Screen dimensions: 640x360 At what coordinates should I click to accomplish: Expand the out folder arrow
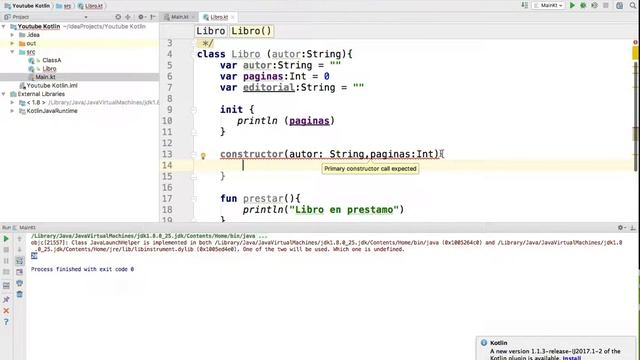click(12, 43)
